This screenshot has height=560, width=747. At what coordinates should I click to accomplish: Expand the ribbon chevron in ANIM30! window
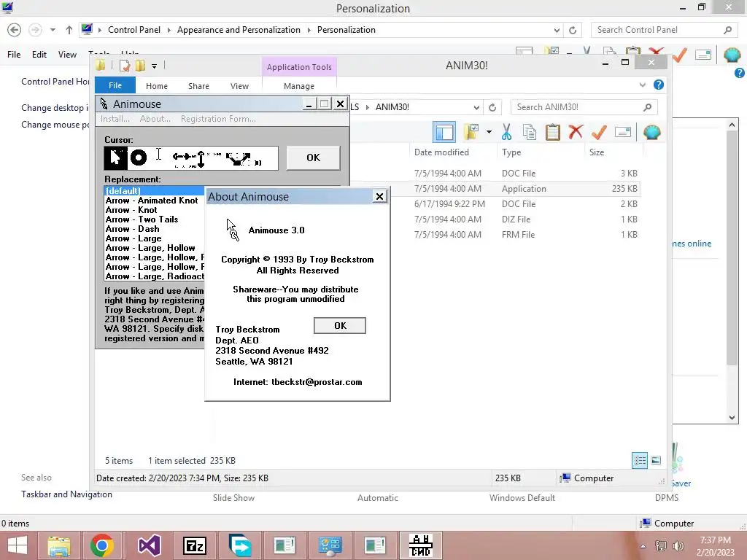pos(642,85)
